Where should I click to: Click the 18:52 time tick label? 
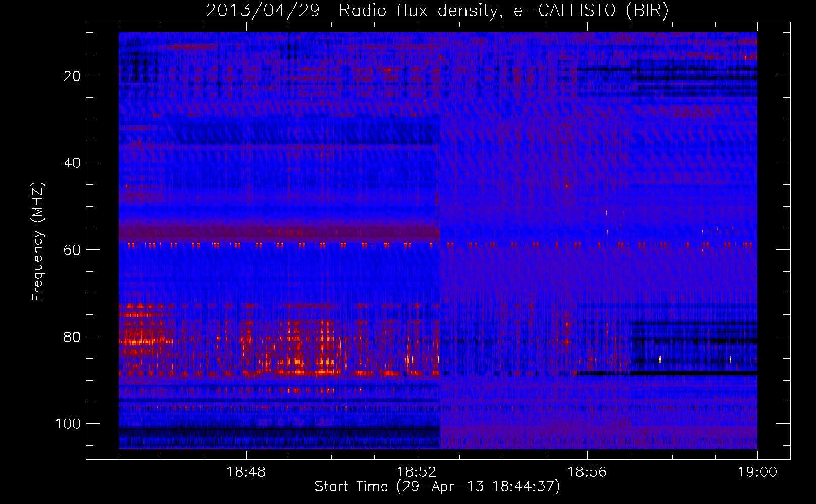click(417, 472)
